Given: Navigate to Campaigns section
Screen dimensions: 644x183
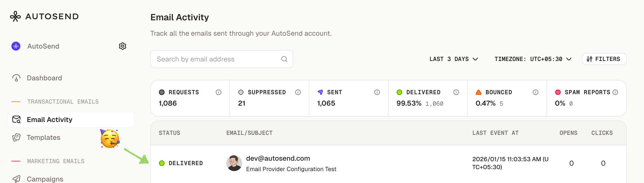Looking at the screenshot, I should (45, 179).
